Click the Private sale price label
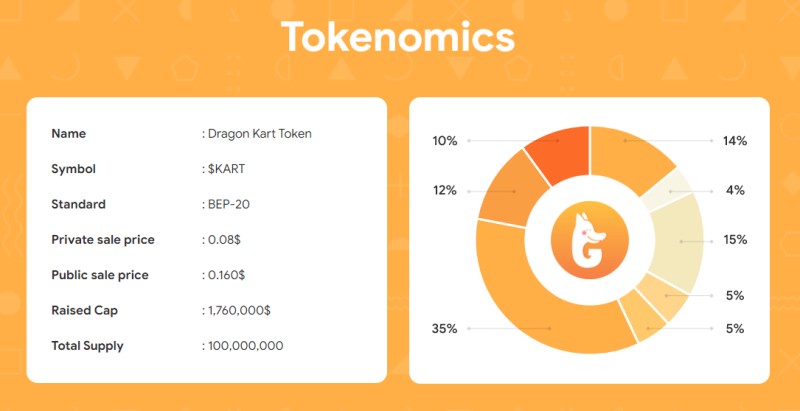800x411 pixels. tap(103, 240)
